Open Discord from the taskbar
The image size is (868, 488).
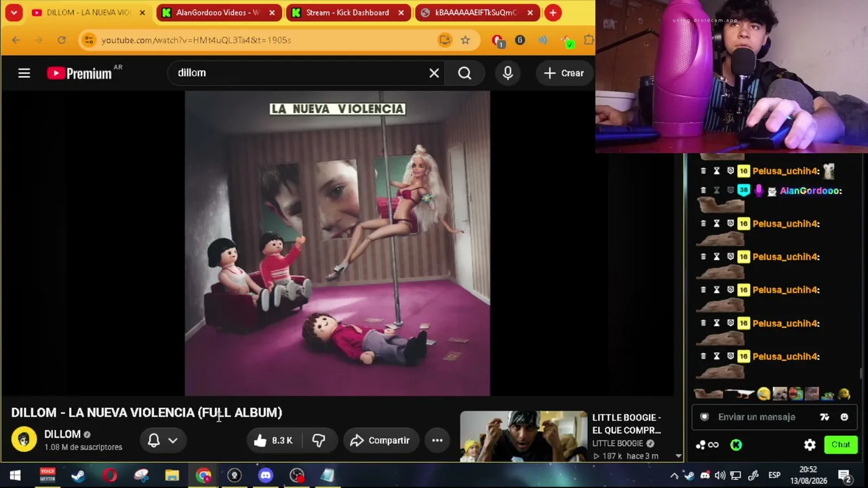(x=265, y=475)
